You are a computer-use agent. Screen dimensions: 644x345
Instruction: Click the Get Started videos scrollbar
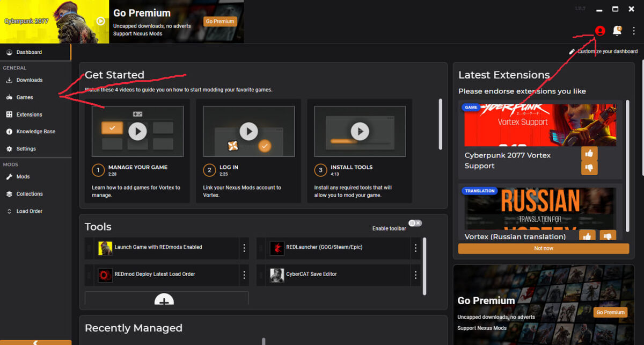(441, 124)
